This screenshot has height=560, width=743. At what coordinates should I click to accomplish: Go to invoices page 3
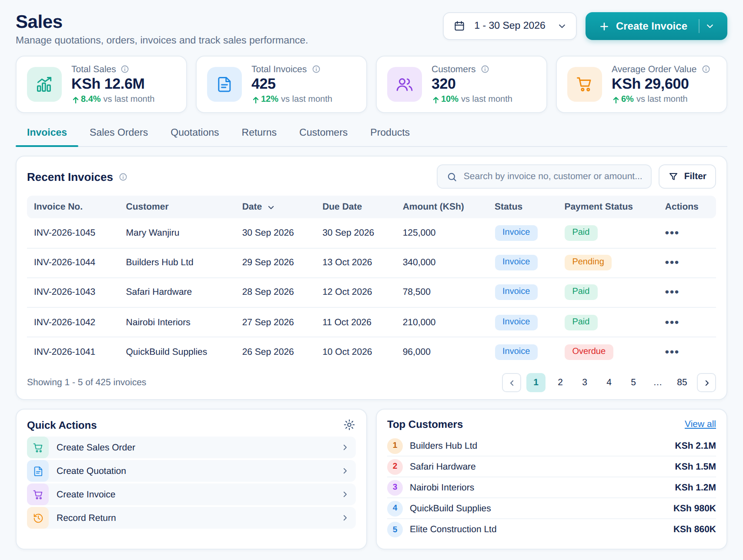coord(585,383)
